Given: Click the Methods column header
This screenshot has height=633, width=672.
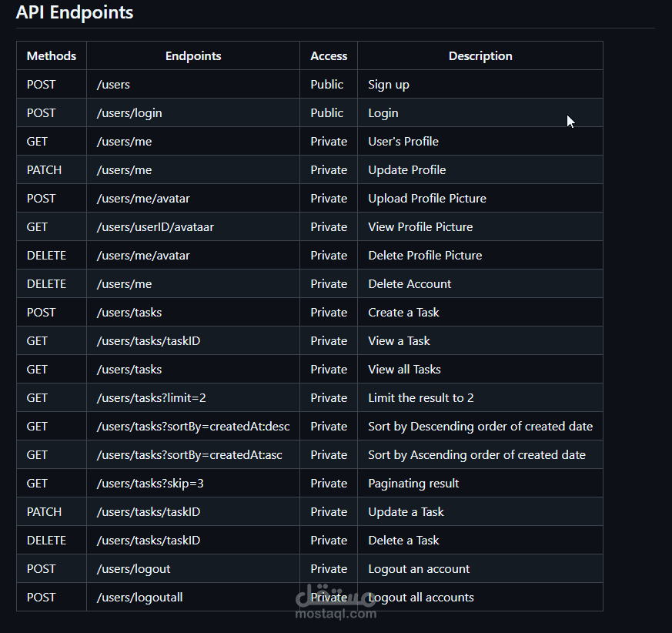Looking at the screenshot, I should (52, 56).
